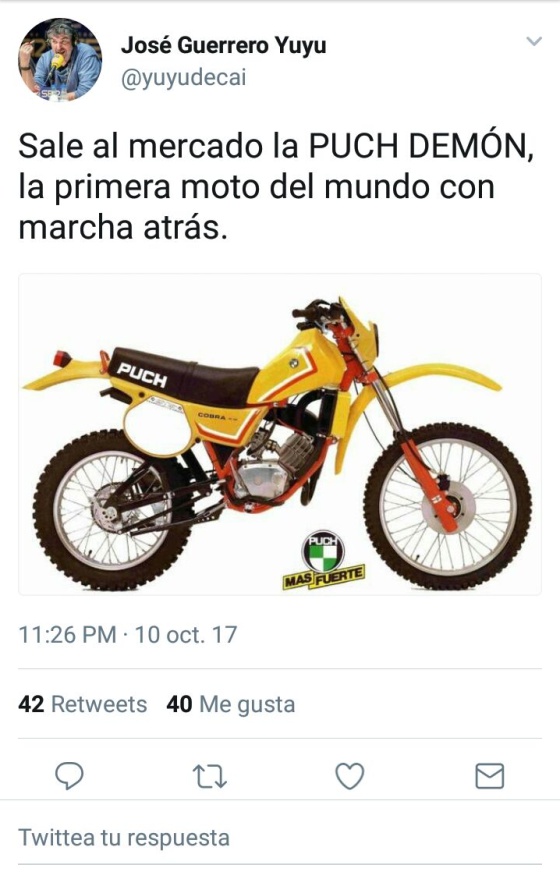
Task: Open the reply speech bubble icon
Action: [70, 776]
